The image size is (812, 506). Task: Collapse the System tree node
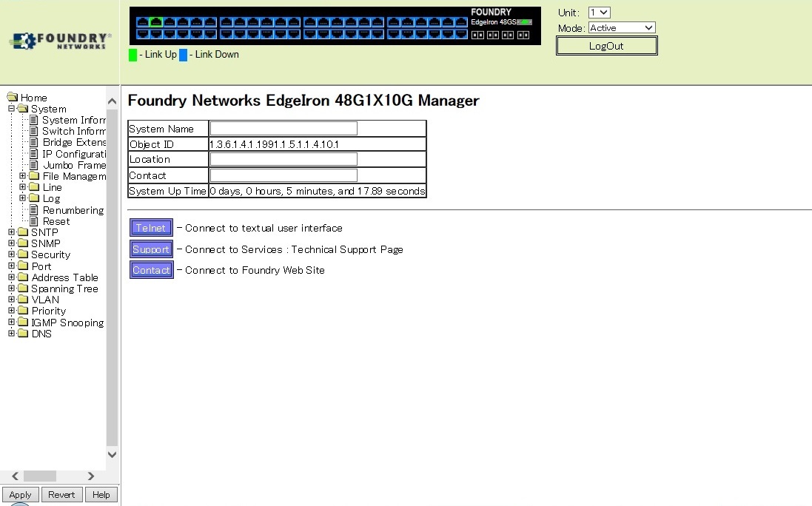pyautogui.click(x=11, y=109)
